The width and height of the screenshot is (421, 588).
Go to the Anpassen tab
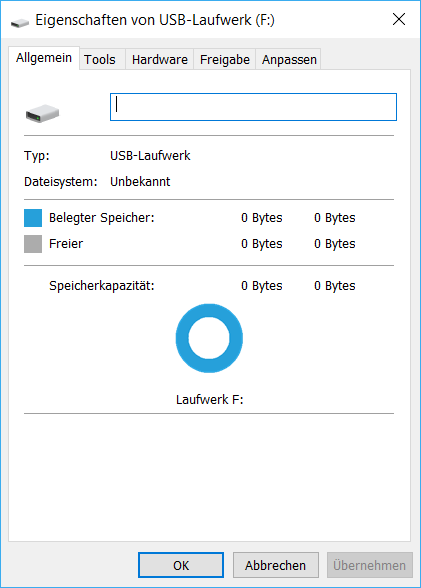289,59
